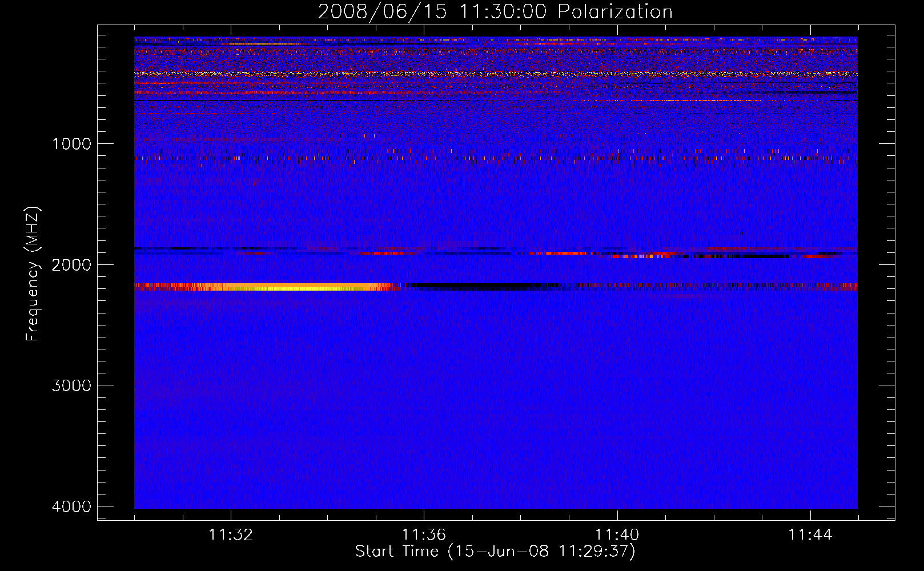
Task: Click the 11:44 time tick label
Action: [x=810, y=535]
